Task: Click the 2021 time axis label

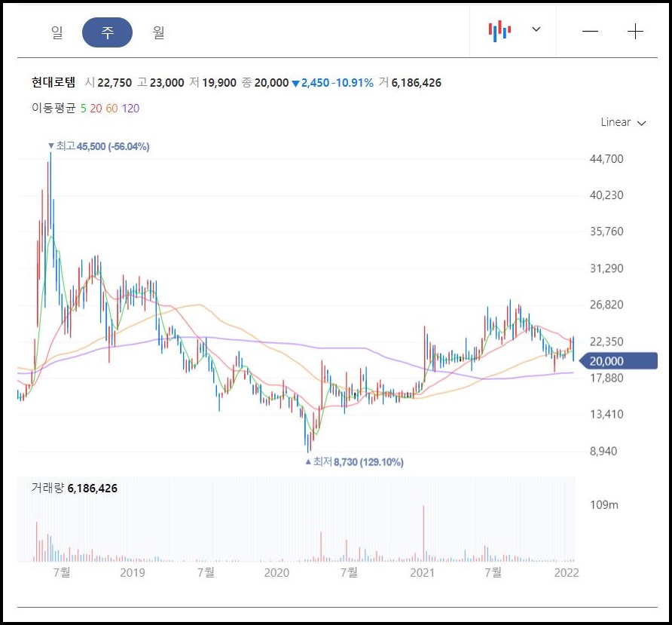Action: tap(422, 573)
